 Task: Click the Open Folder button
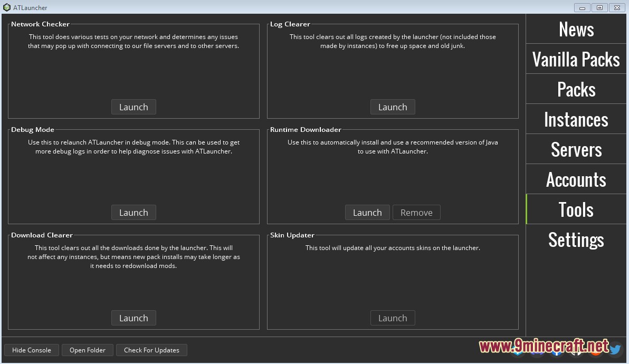[x=88, y=350]
